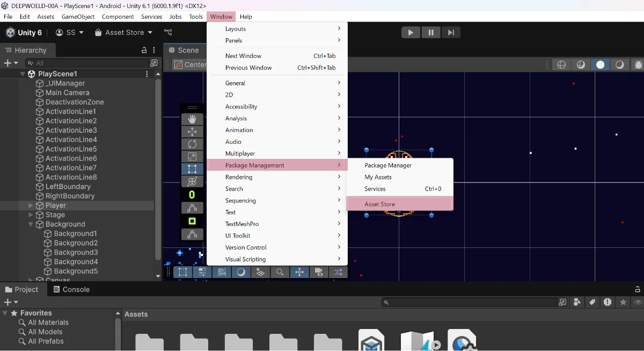Select Main Camera in the Hierarchy
Screen dimensions: 644x351
tap(67, 93)
